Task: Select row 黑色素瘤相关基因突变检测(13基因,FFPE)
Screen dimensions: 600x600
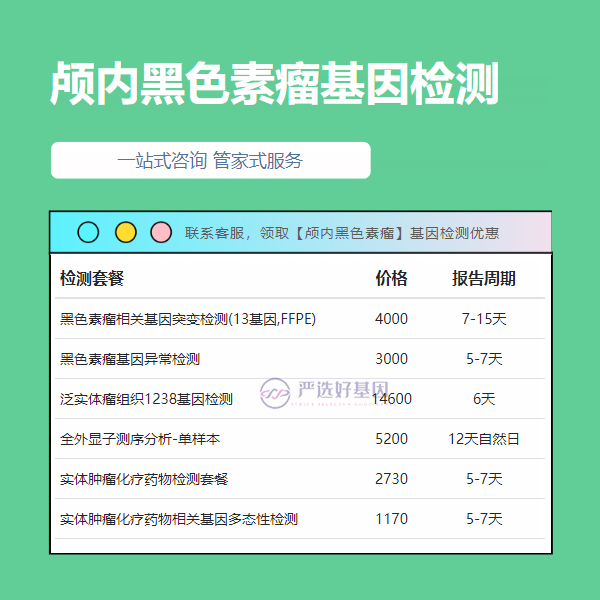Action: pos(300,319)
